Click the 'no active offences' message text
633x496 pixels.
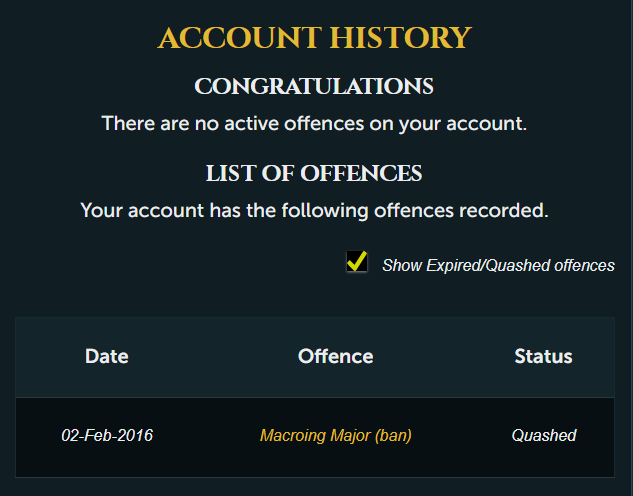tap(314, 124)
